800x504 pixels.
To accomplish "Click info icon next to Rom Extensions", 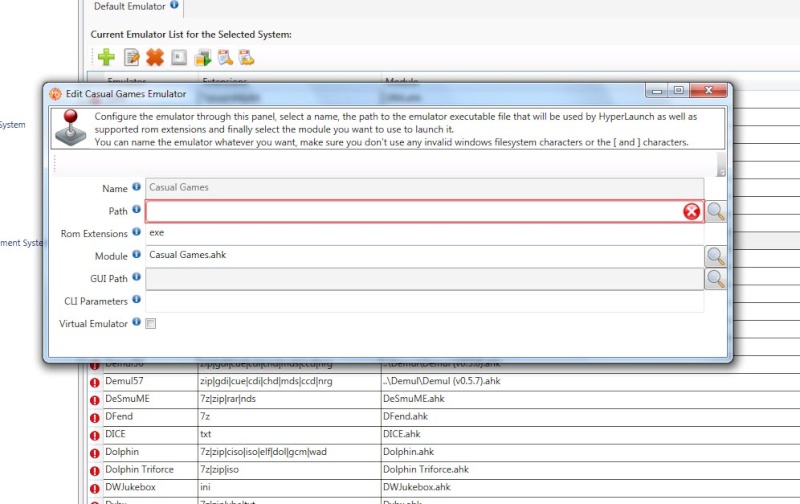I will pyautogui.click(x=136, y=232).
